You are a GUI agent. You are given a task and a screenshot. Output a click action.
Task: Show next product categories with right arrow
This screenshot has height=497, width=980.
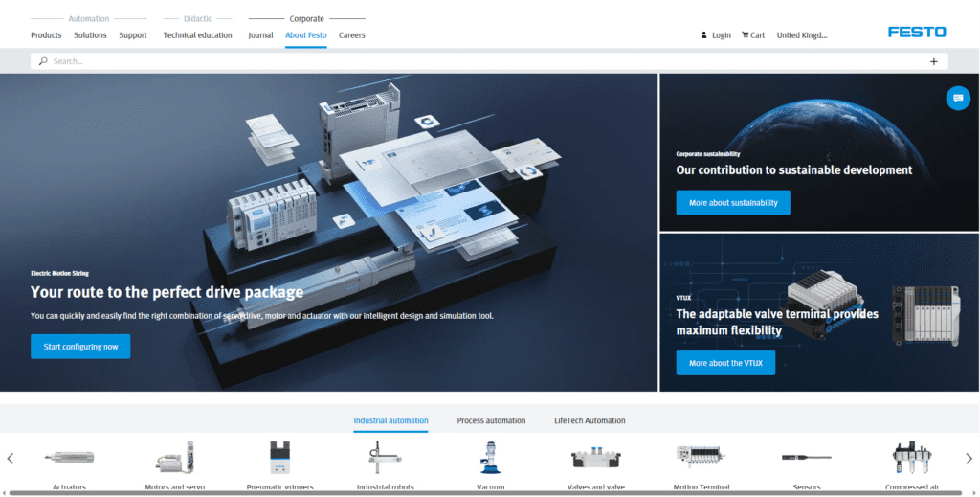(x=969, y=459)
